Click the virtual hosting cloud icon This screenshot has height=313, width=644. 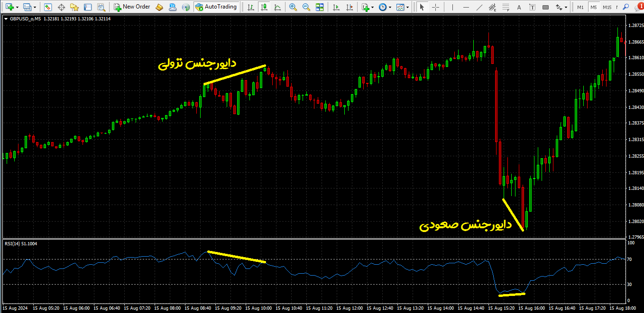click(173, 7)
